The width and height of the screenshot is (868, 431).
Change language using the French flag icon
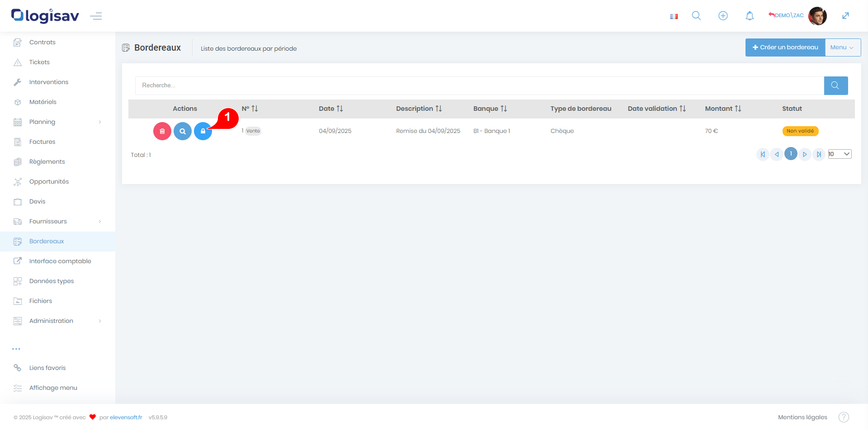[x=674, y=16]
